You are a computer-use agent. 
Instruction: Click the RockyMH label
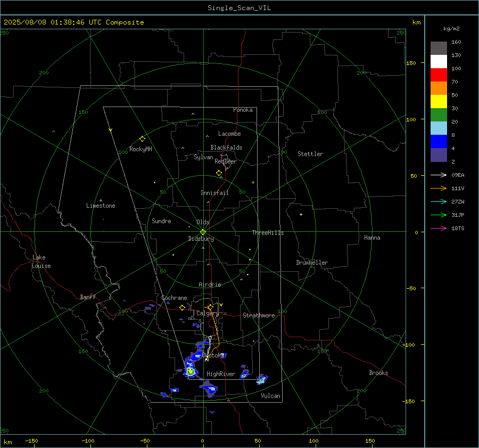coord(141,149)
